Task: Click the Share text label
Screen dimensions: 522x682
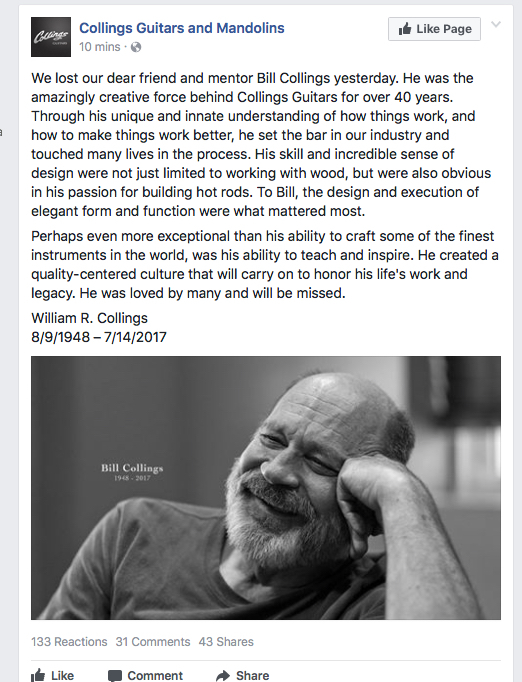Action: 253,675
